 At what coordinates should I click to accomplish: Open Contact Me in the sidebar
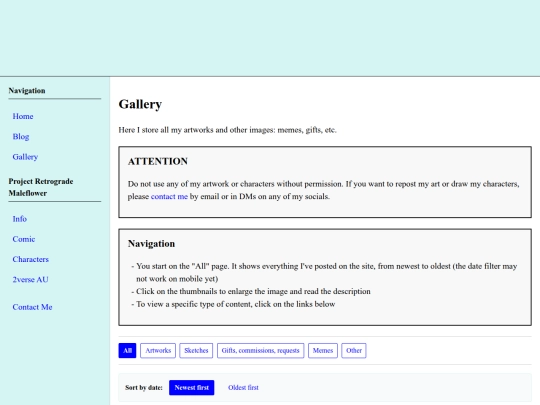[x=32, y=307]
